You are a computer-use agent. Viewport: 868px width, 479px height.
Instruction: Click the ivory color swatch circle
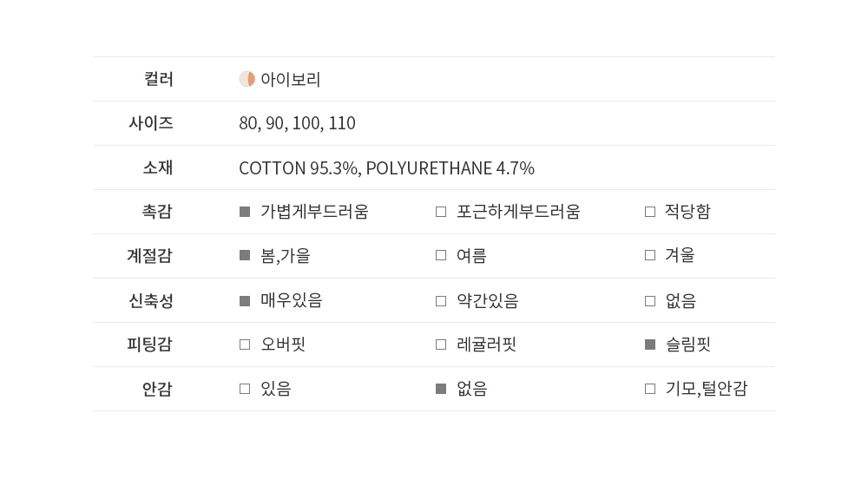click(247, 79)
